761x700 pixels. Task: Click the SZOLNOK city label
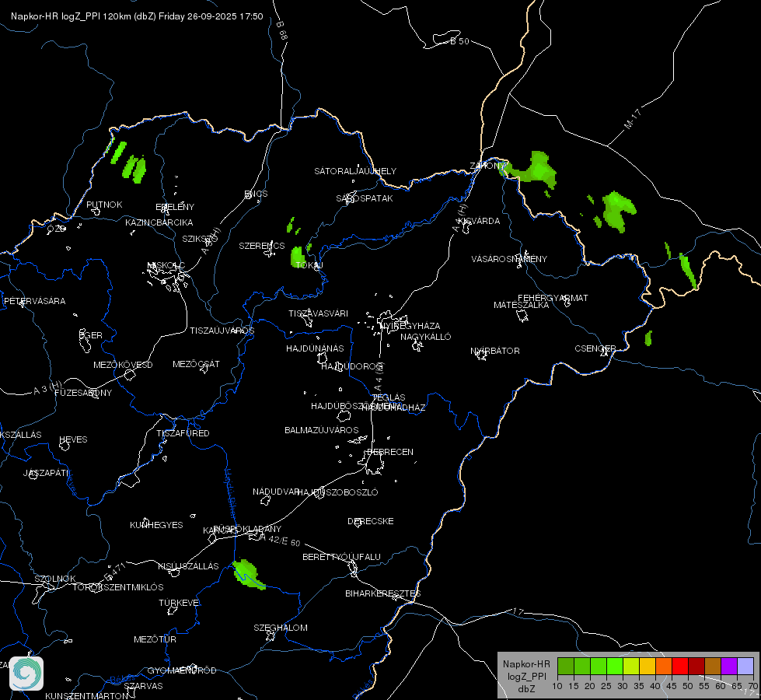tap(55, 579)
